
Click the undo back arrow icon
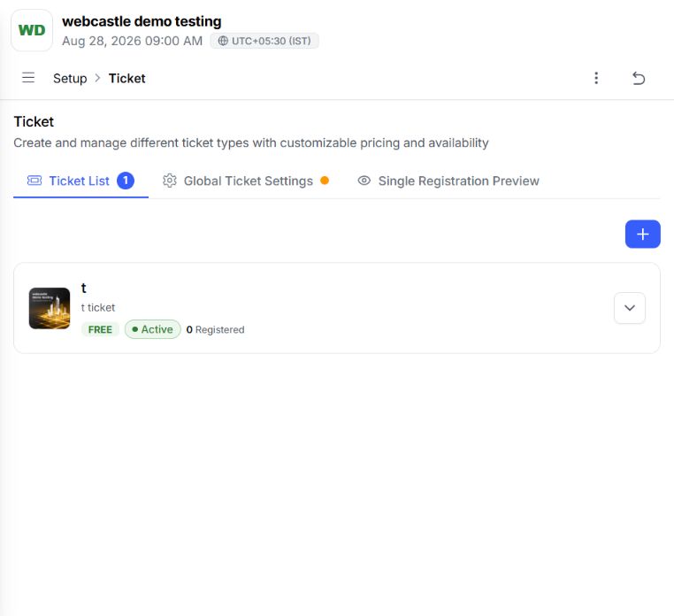click(639, 78)
